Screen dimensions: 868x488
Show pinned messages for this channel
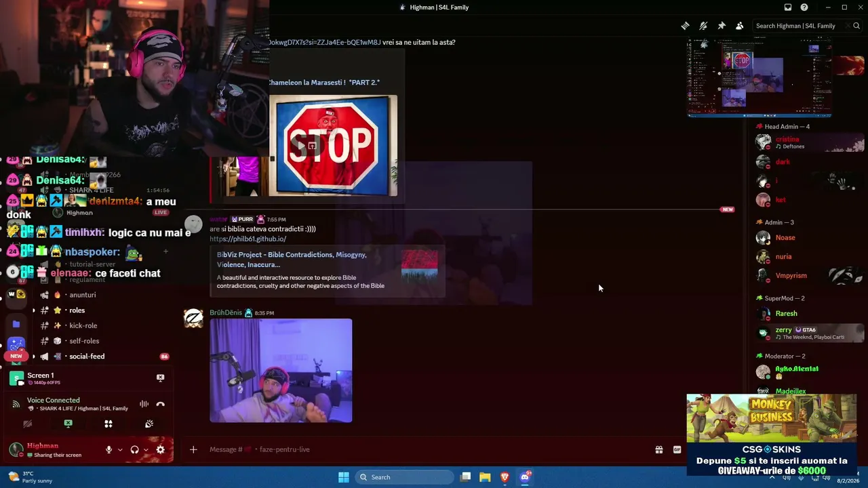click(x=722, y=26)
